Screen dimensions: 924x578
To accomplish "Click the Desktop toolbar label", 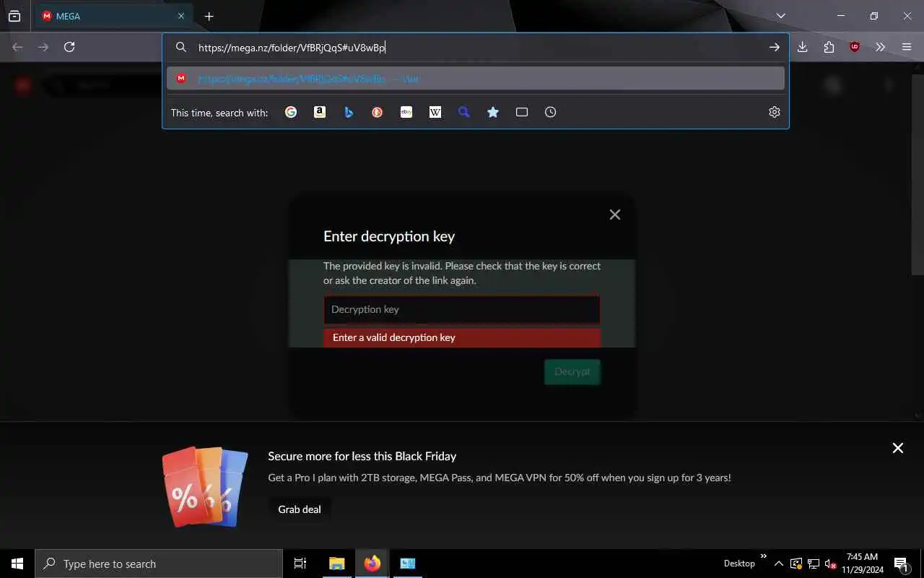I will (739, 564).
